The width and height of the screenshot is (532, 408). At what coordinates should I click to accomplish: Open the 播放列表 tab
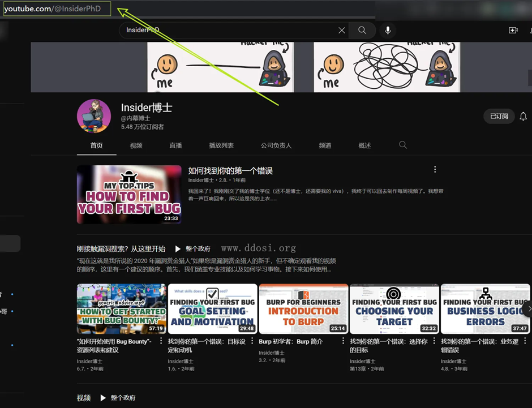(221, 145)
